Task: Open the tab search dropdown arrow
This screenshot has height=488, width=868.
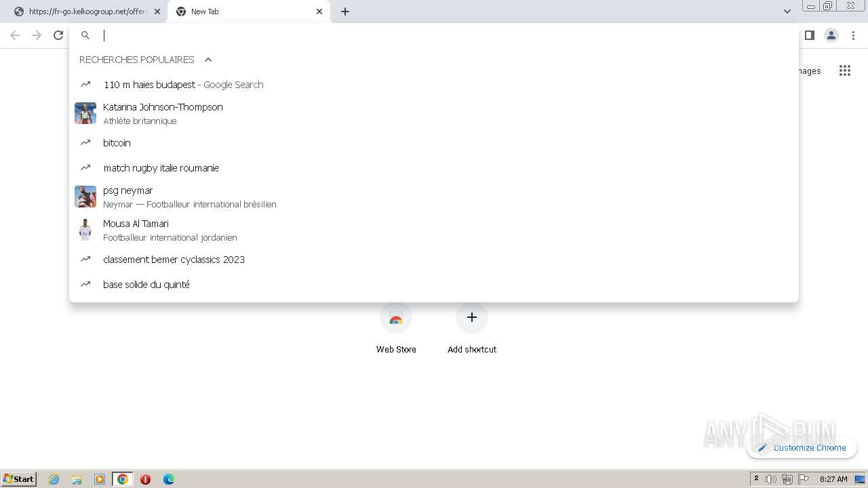Action: click(787, 12)
